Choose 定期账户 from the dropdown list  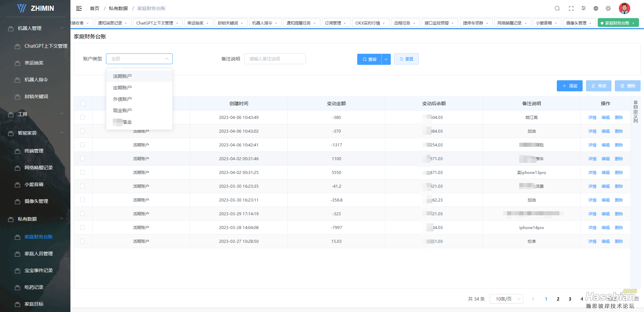point(139,88)
